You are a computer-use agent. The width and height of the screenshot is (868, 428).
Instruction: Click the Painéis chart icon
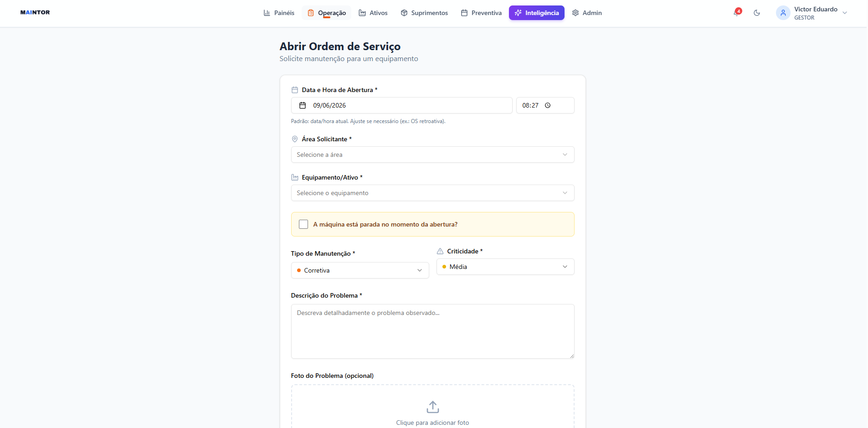coord(267,13)
